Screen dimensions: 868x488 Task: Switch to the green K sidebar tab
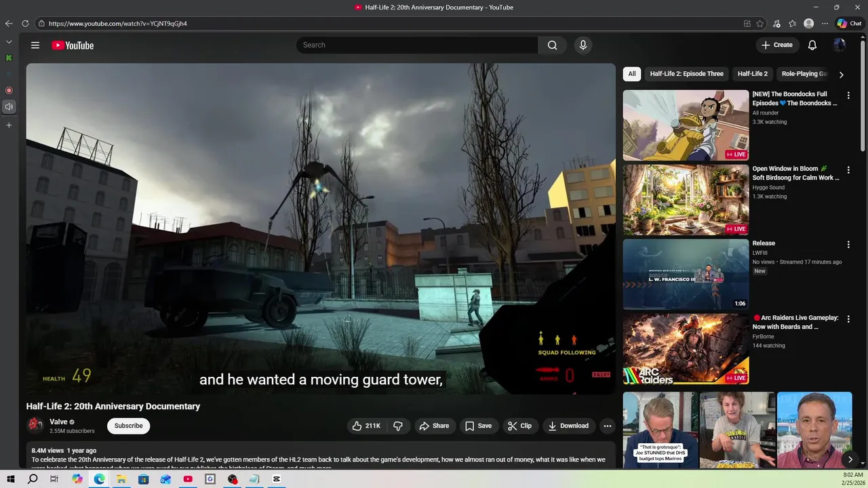tap(9, 58)
